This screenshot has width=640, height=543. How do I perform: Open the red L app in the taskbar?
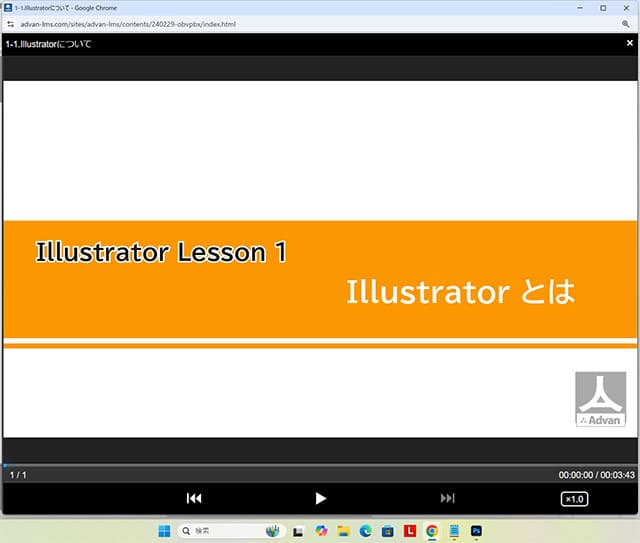point(410,531)
